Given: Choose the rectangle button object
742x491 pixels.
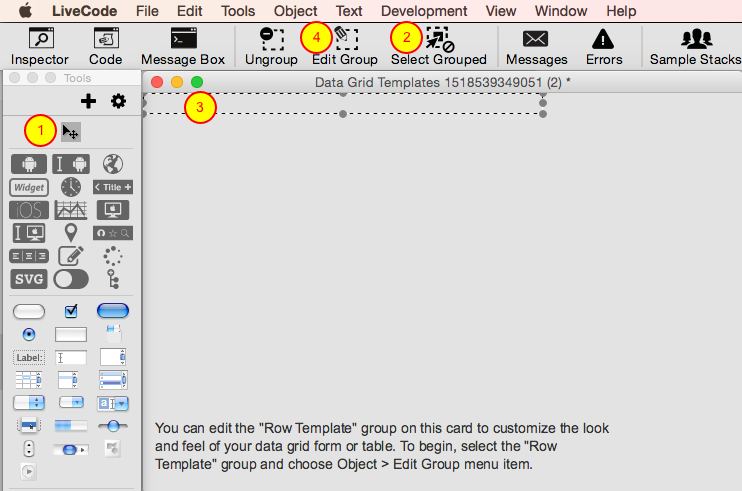Looking at the screenshot, I should click(x=71, y=334).
